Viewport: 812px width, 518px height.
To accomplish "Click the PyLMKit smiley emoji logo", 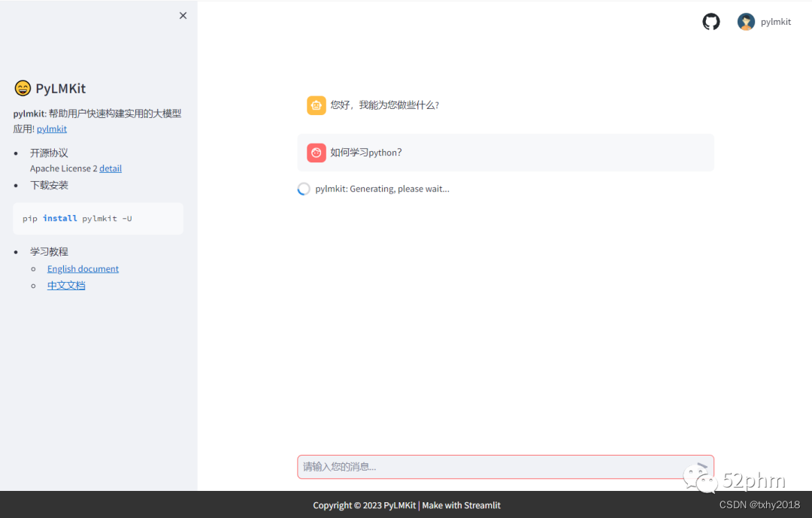I will pyautogui.click(x=23, y=88).
